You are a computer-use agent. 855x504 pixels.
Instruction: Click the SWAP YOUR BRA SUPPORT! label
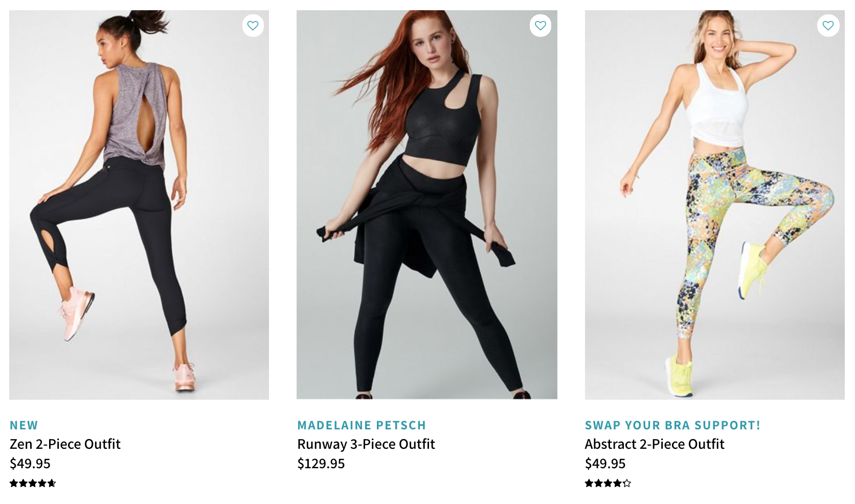[x=673, y=425]
